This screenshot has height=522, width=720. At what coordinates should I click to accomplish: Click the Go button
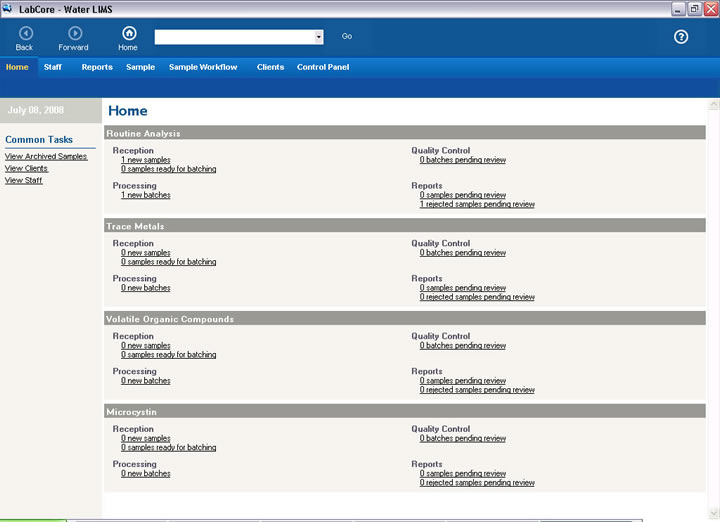pyautogui.click(x=347, y=36)
